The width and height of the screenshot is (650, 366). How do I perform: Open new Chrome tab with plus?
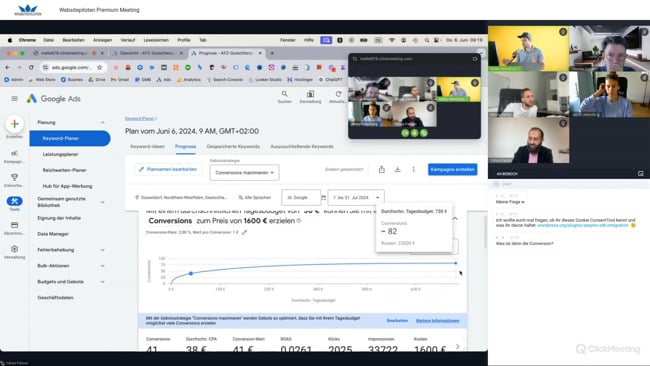coord(272,53)
